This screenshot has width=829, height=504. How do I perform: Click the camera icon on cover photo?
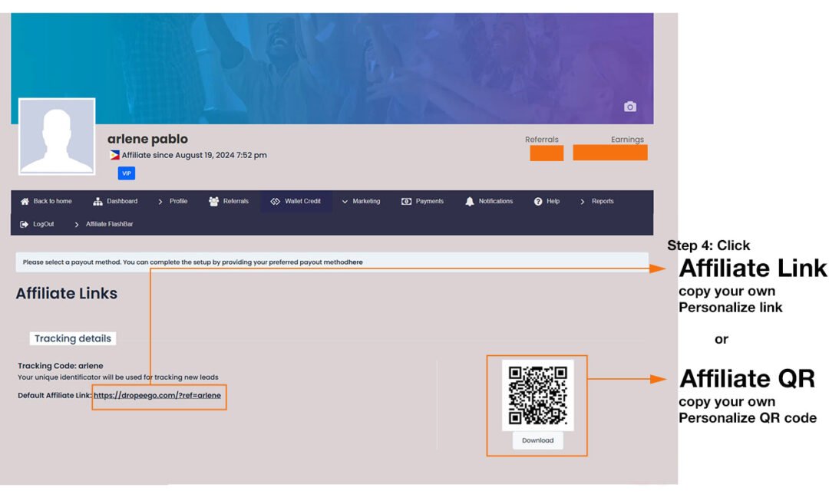pos(630,107)
